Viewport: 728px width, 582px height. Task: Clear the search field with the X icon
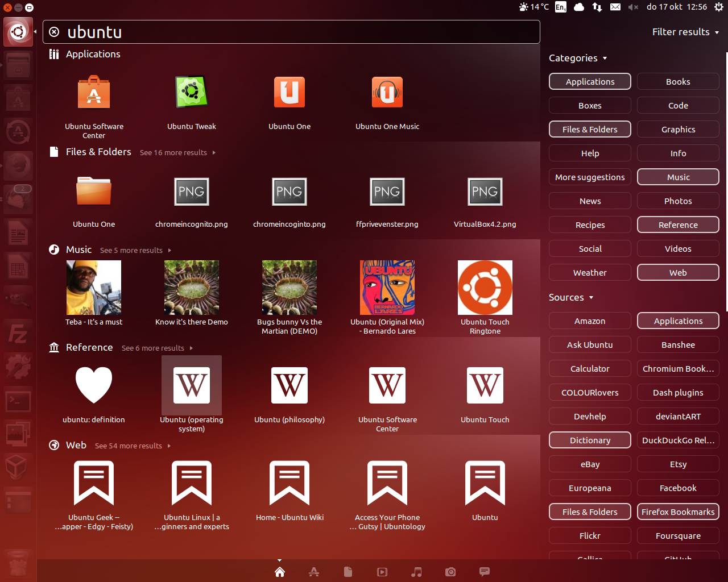click(x=54, y=32)
